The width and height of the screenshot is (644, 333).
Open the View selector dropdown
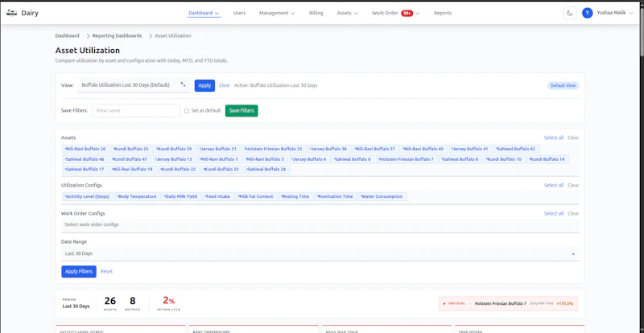point(134,85)
